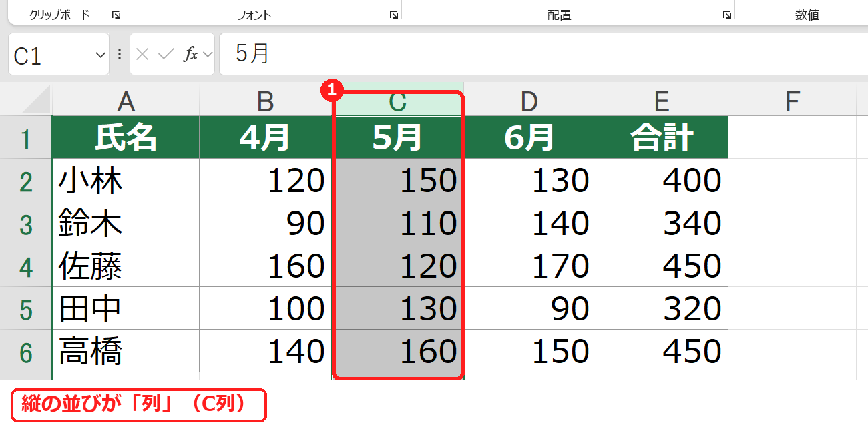The width and height of the screenshot is (868, 427).
Task: Click 田中's 合計 value 320
Action: click(x=662, y=308)
